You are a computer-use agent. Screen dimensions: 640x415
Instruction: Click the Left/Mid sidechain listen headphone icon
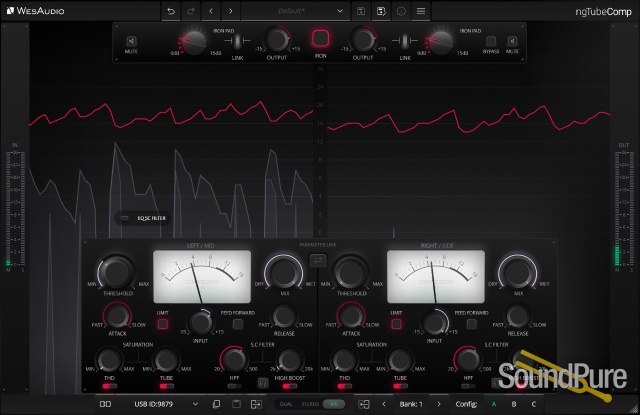click(x=262, y=383)
